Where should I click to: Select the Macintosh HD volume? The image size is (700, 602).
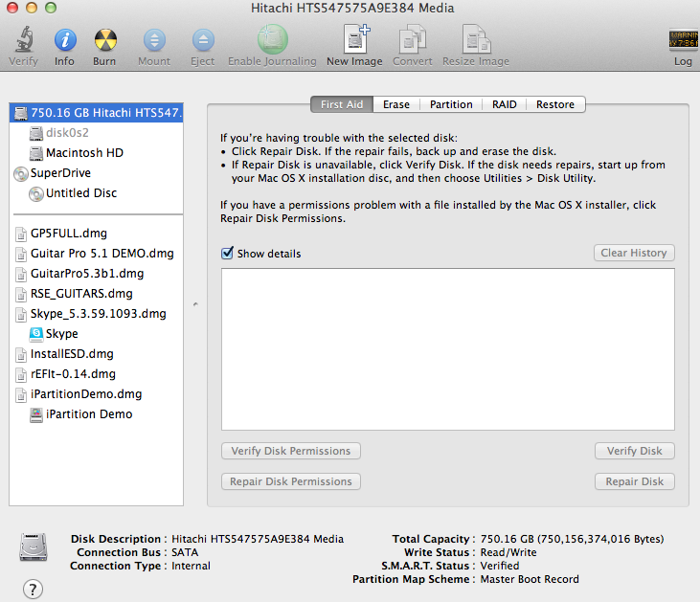click(x=96, y=152)
